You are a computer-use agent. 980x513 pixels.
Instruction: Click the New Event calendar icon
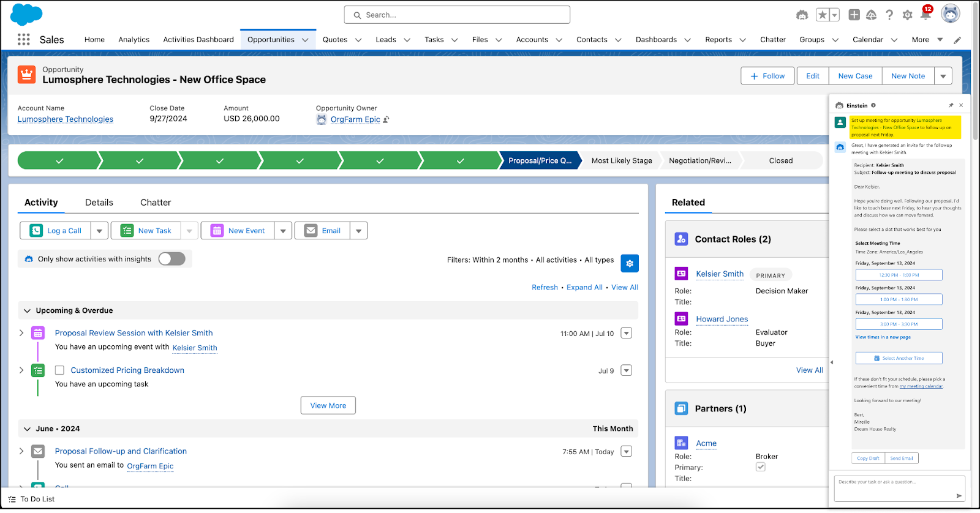coord(217,231)
